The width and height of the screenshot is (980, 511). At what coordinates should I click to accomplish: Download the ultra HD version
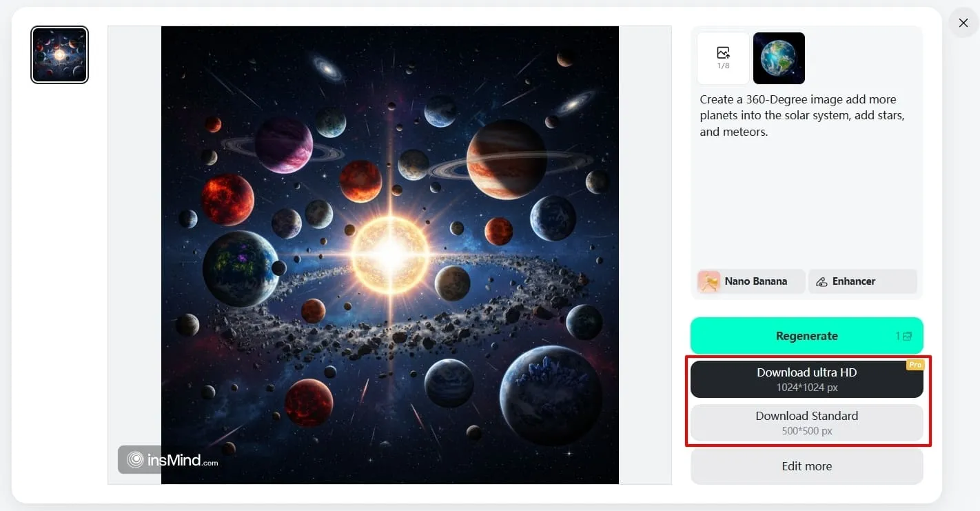[x=806, y=379]
